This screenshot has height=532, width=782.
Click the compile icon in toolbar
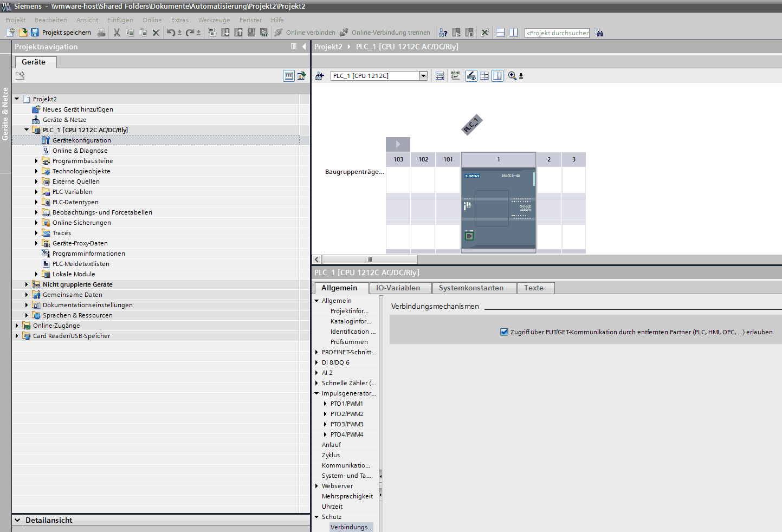click(x=212, y=33)
